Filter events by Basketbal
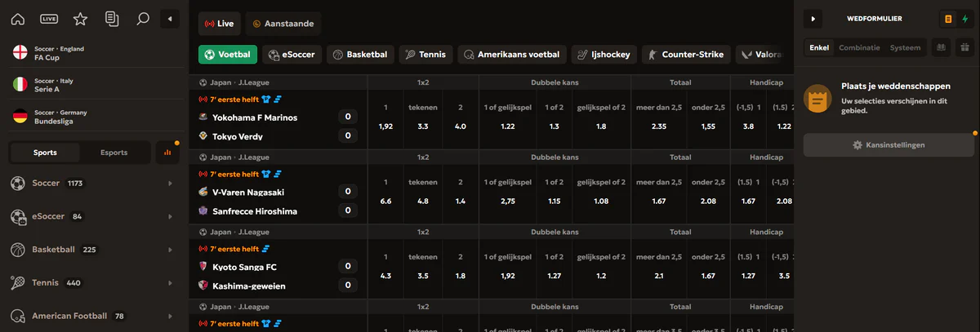 pos(360,55)
